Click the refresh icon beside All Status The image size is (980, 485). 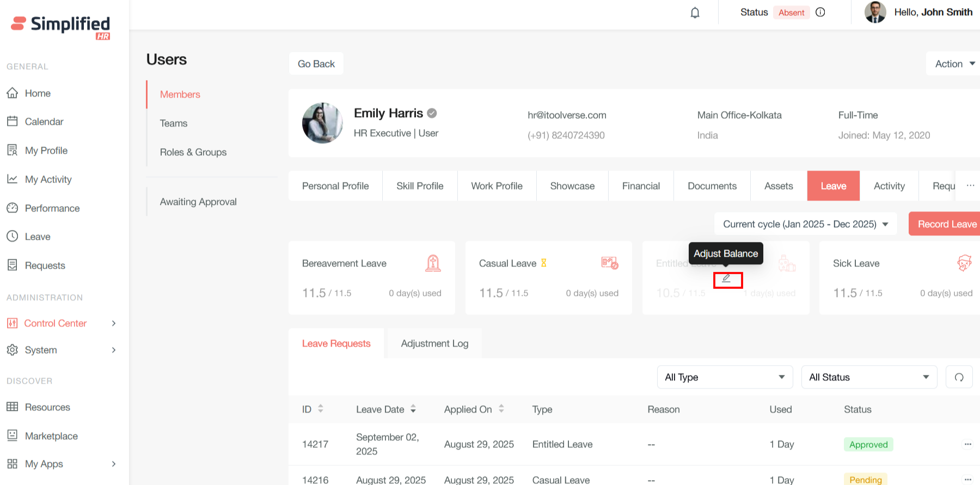click(959, 377)
